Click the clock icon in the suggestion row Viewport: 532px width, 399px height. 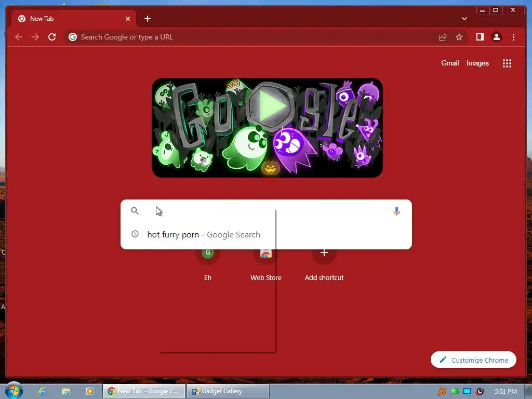(135, 234)
